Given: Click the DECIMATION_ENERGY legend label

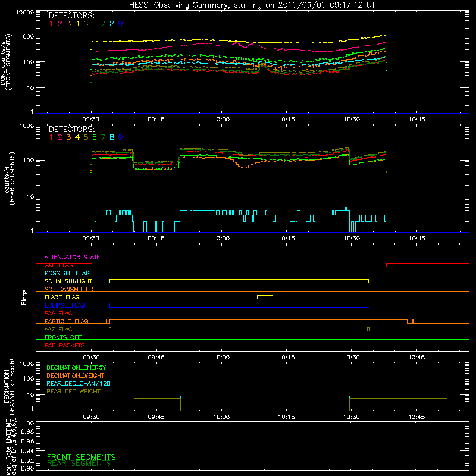Looking at the screenshot, I should click(76, 368).
